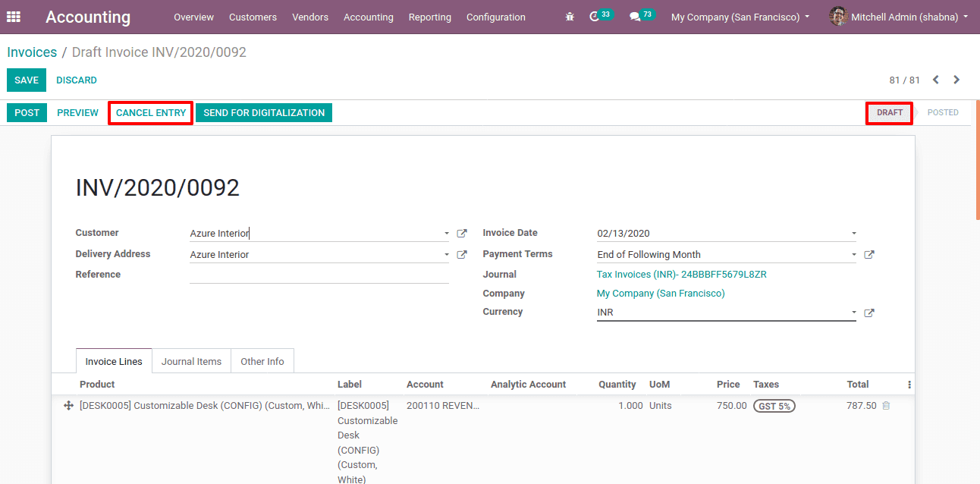Switch to Journal Items tab
The width and height of the screenshot is (980, 484).
pos(191,361)
